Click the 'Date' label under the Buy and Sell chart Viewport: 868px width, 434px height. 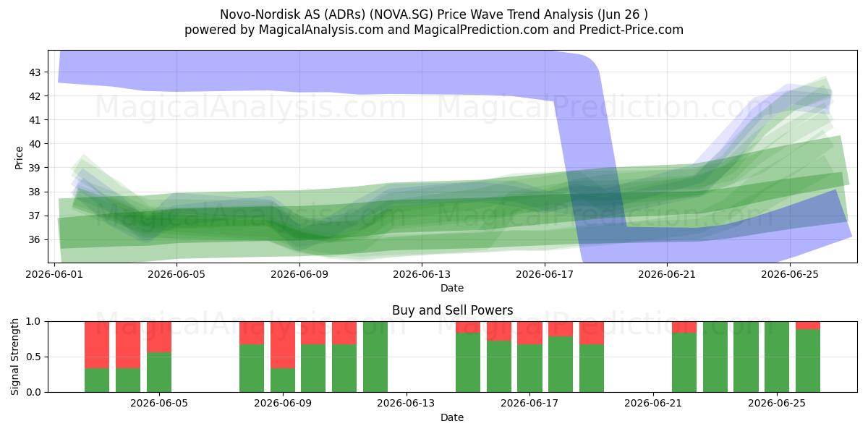453,417
